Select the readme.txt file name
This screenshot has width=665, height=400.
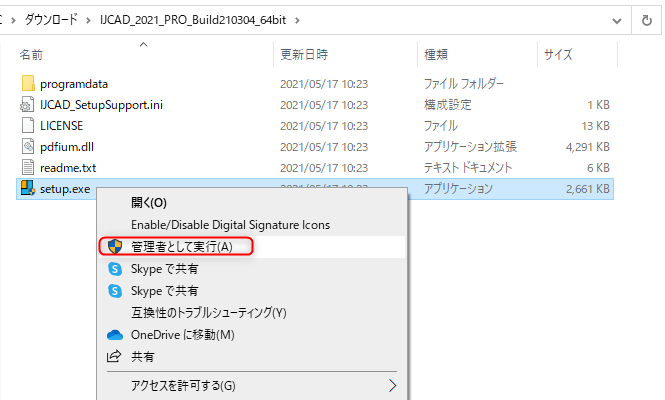coord(68,168)
